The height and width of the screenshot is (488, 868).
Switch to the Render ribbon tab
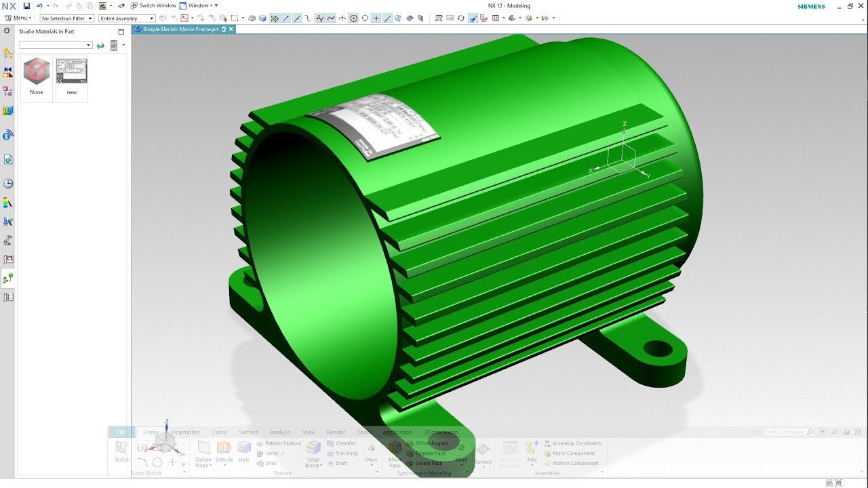[336, 432]
